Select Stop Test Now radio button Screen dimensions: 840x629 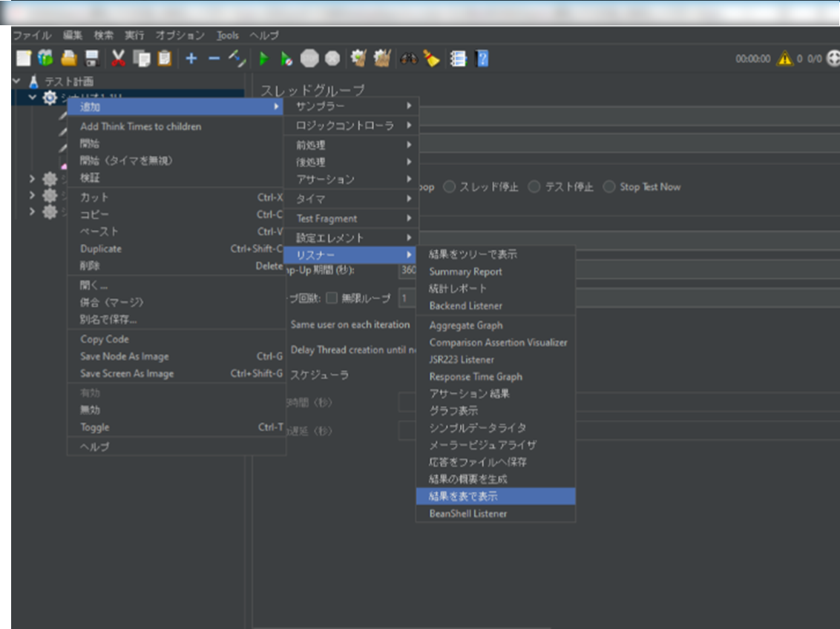click(x=609, y=187)
